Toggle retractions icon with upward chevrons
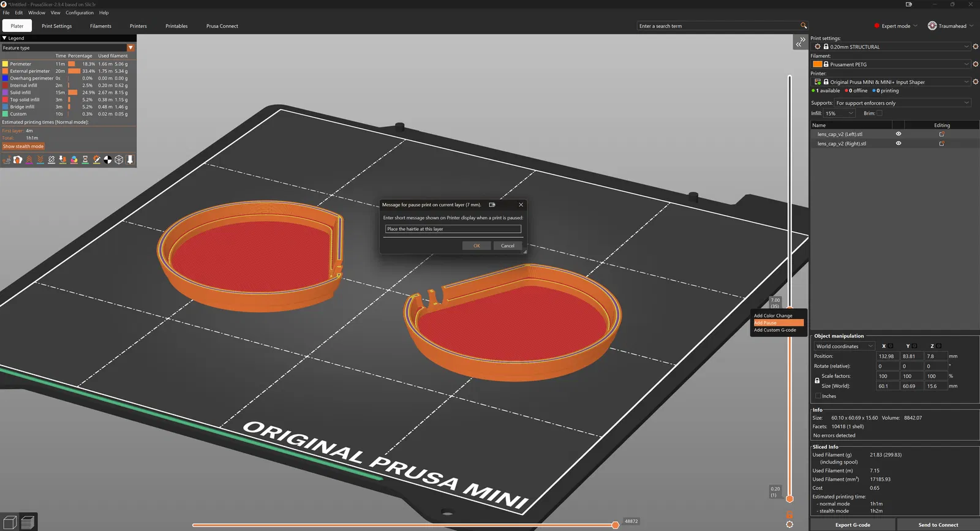The image size is (980, 531). click(29, 160)
